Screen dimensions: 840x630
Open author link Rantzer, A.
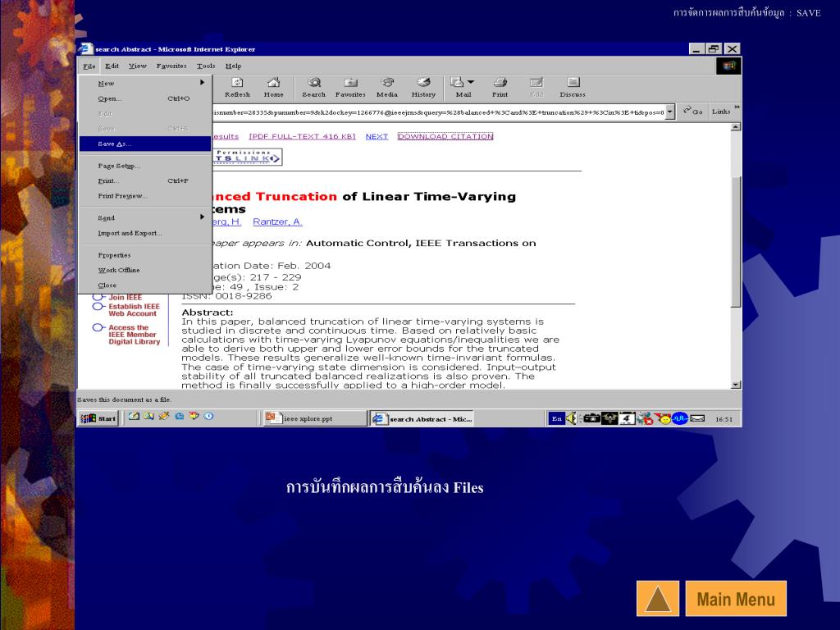click(x=277, y=221)
